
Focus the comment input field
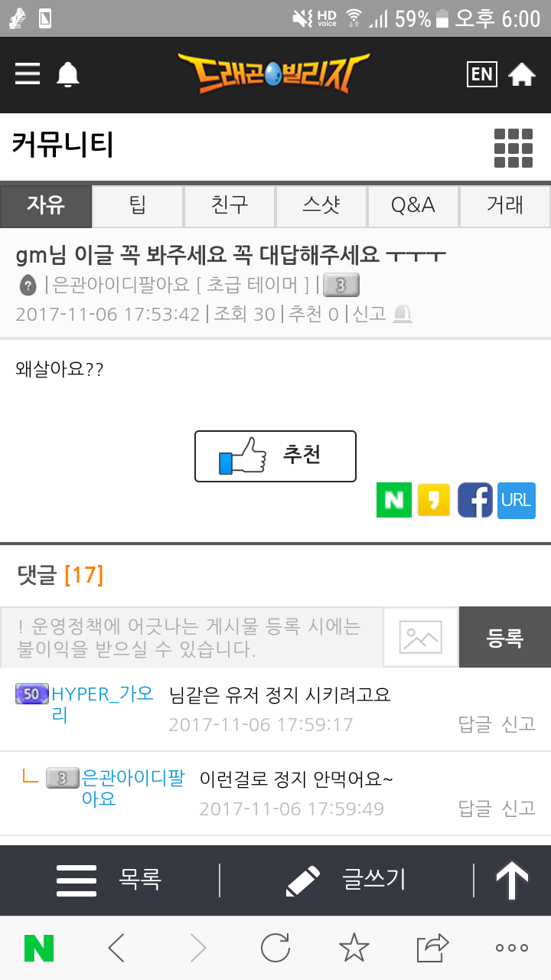191,637
